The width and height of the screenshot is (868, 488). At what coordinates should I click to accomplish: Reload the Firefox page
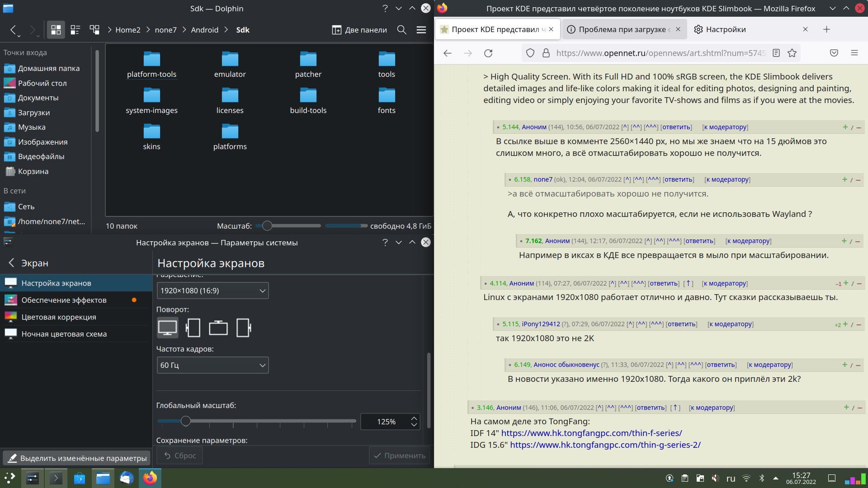click(488, 53)
